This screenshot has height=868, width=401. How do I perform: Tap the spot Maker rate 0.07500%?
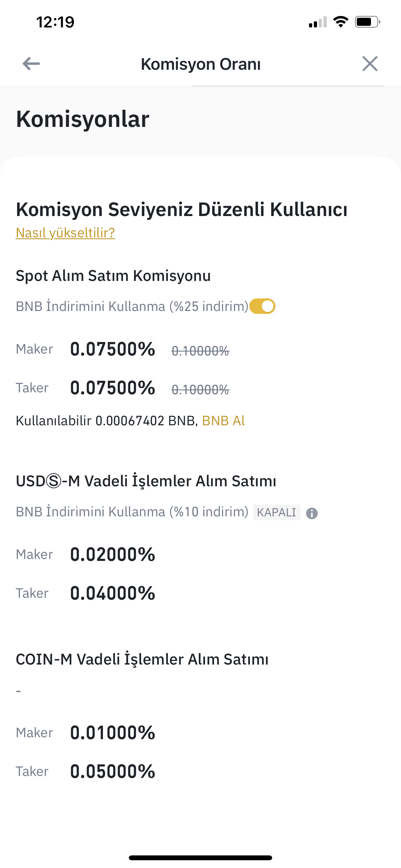click(x=113, y=349)
